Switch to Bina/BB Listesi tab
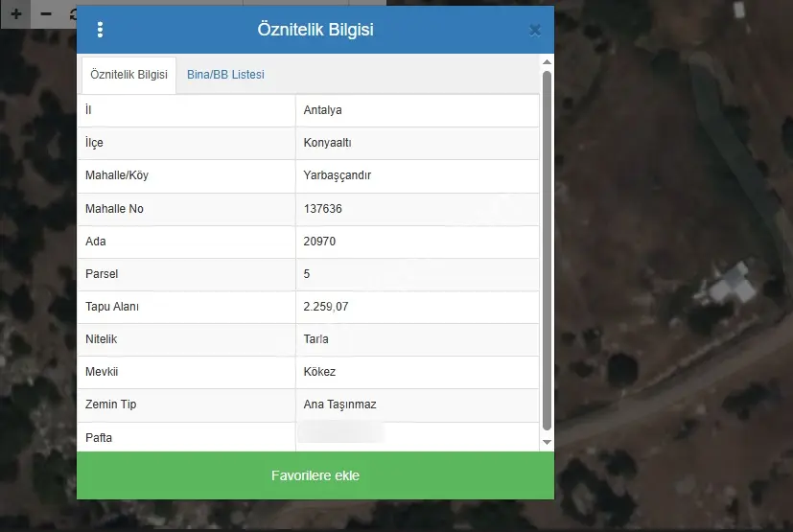Viewport: 793px width, 532px height. click(x=225, y=75)
